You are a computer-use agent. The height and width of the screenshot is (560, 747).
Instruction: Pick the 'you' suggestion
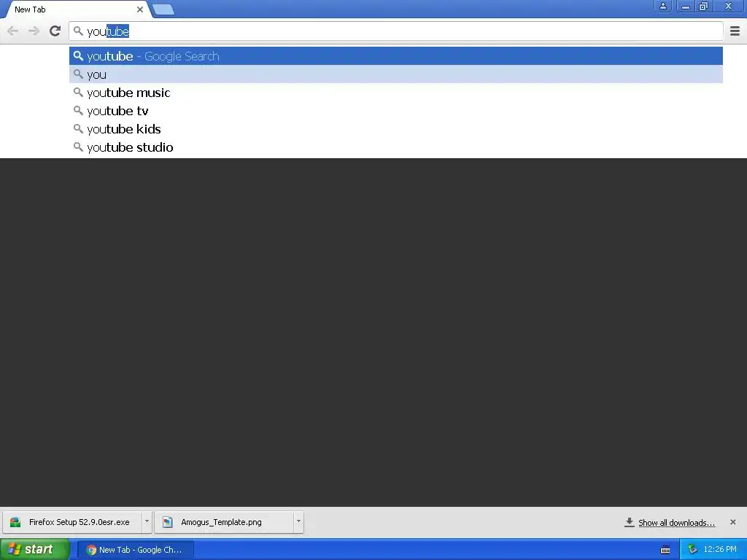coord(396,74)
